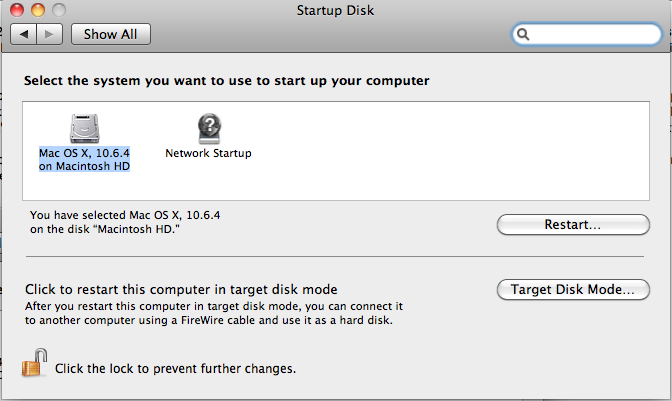Focus the preferences search field

coord(590,35)
